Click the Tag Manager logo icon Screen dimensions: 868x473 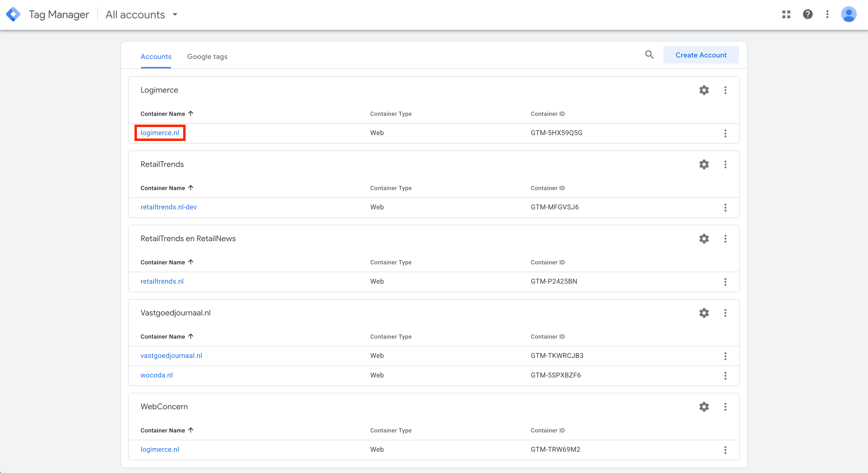[13, 14]
